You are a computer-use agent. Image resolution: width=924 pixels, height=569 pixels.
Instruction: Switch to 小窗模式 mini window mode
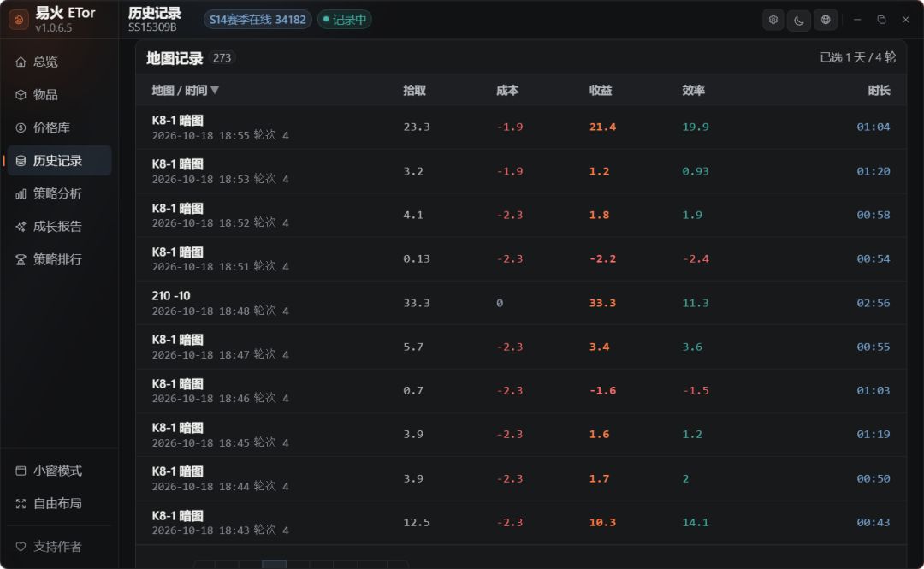pyautogui.click(x=59, y=471)
